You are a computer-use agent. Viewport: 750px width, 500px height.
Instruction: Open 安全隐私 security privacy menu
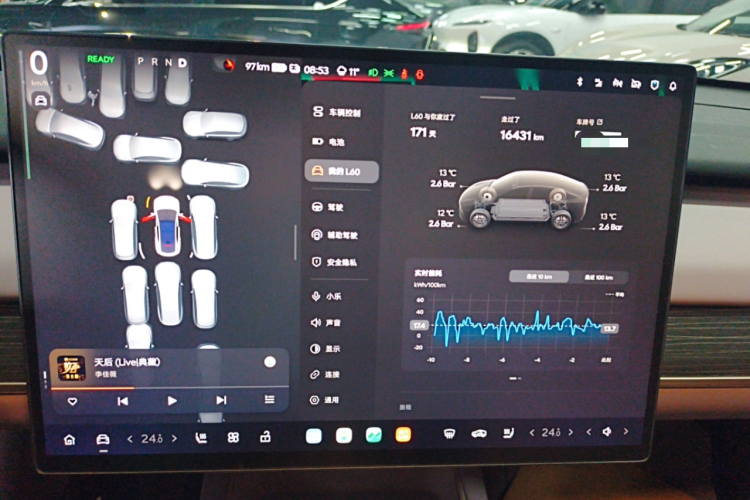click(334, 262)
